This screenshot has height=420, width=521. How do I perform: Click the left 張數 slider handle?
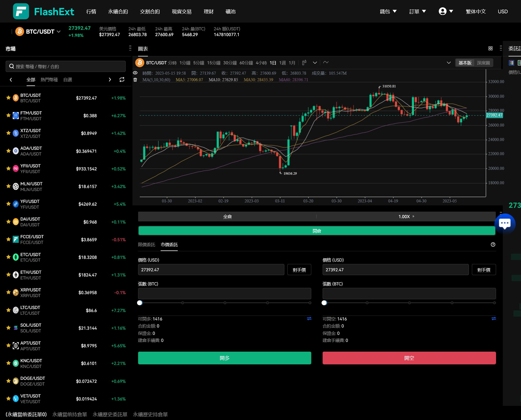(x=140, y=303)
